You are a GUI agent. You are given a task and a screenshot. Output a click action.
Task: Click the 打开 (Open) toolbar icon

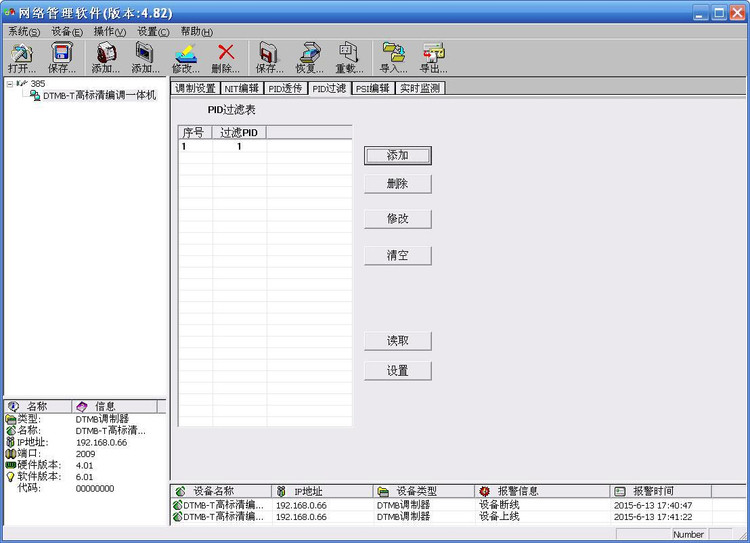22,58
